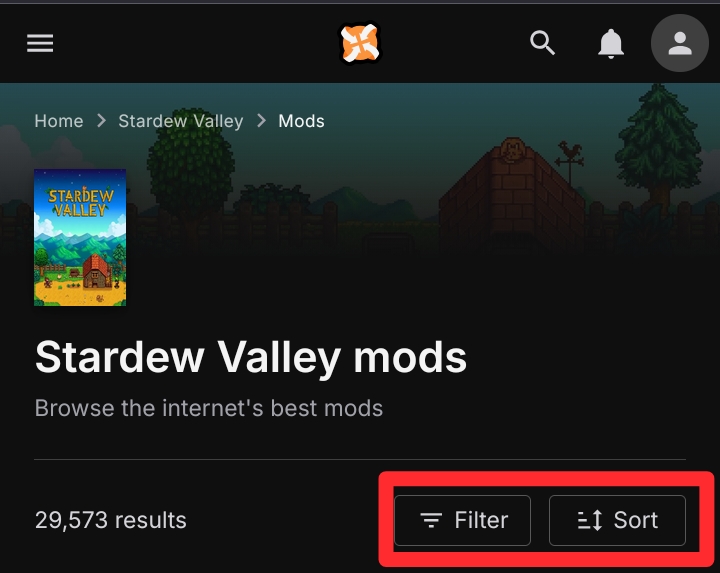Click the rooster weathervane in the banner

pos(569,158)
